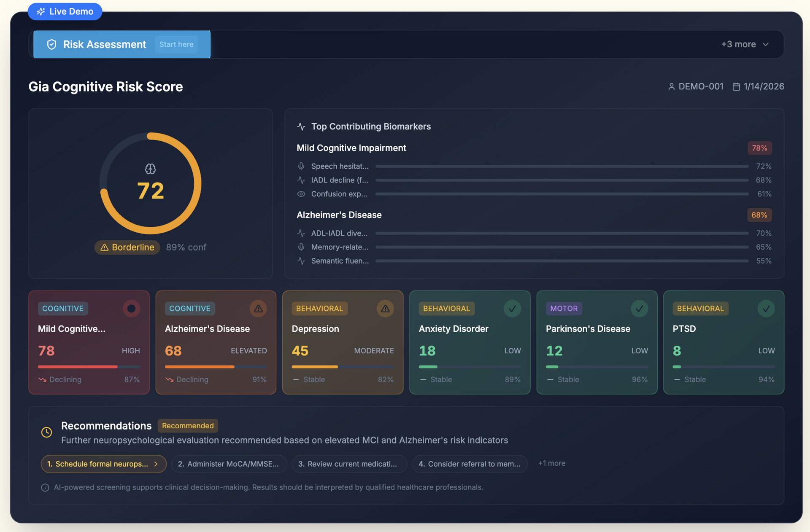810x532 pixels.
Task: Click the calendar icon next to the 1/14/2026 date
Action: pos(737,86)
